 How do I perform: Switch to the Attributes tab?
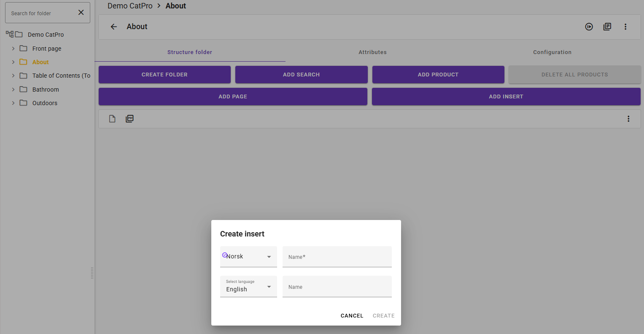point(372,52)
